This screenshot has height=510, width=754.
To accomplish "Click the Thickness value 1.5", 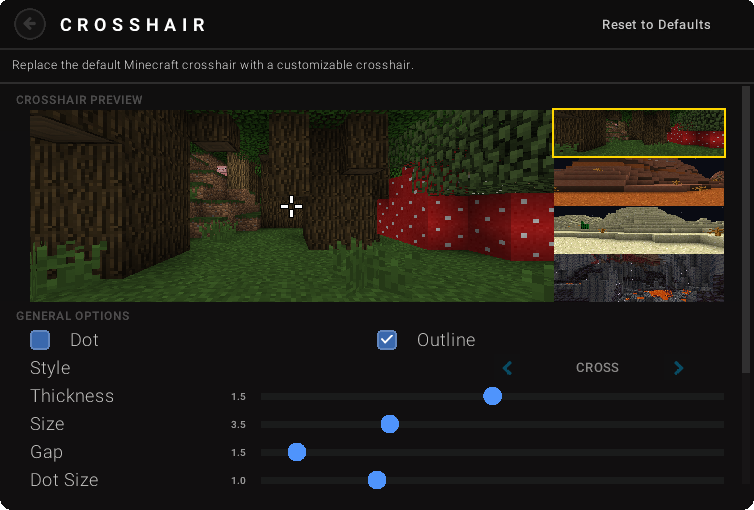I will tap(238, 397).
